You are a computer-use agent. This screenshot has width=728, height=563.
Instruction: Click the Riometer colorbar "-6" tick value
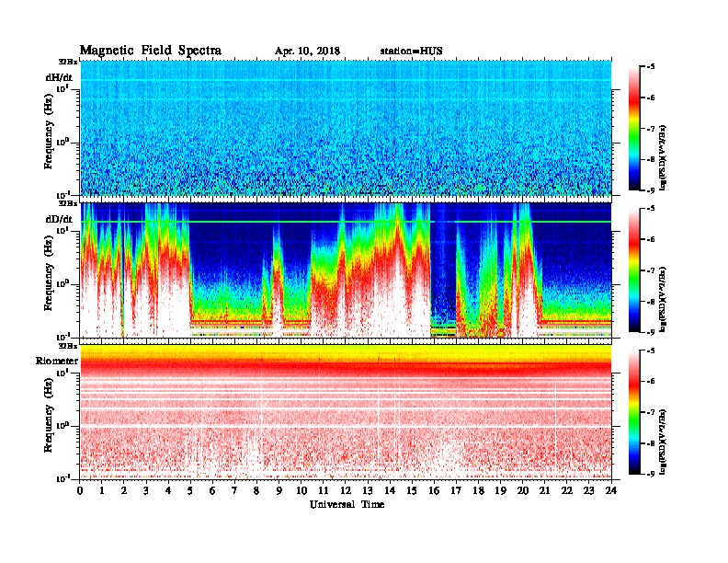pos(651,381)
